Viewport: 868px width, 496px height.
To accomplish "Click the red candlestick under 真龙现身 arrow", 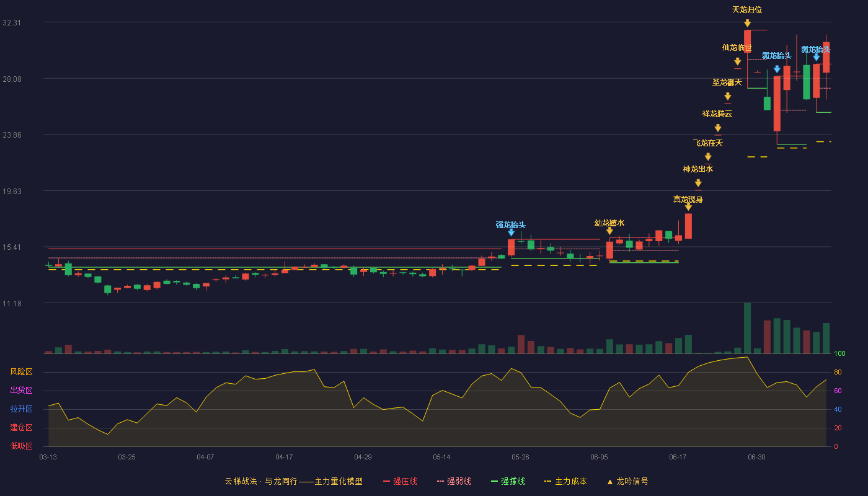I will coord(688,226).
